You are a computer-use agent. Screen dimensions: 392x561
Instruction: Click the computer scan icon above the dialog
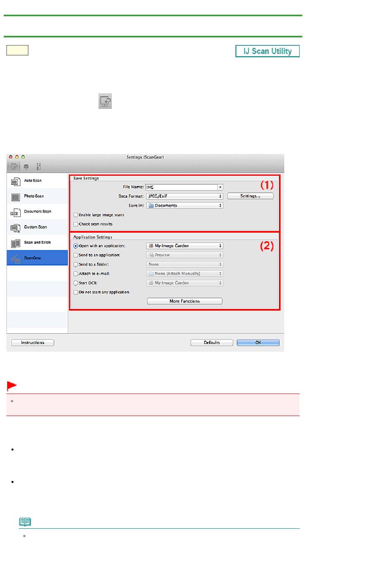point(105,101)
